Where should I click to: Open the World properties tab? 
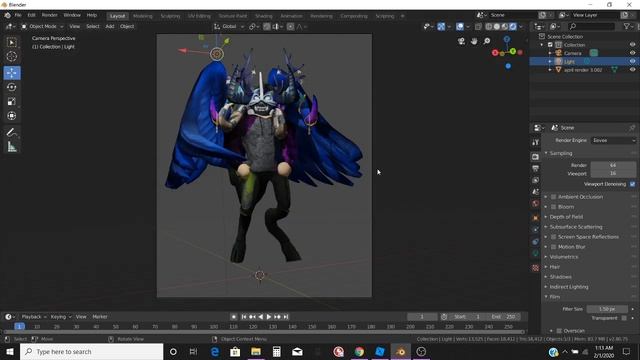(x=536, y=204)
